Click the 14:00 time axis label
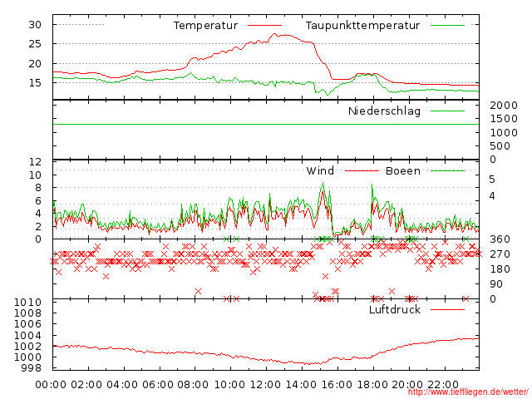 [301, 384]
